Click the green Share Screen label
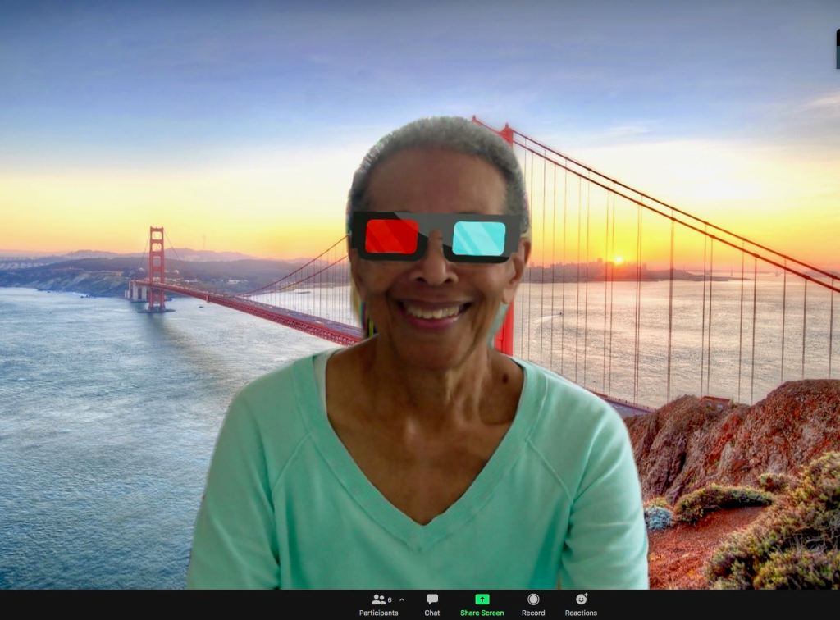Image resolution: width=840 pixels, height=620 pixels. point(482,613)
